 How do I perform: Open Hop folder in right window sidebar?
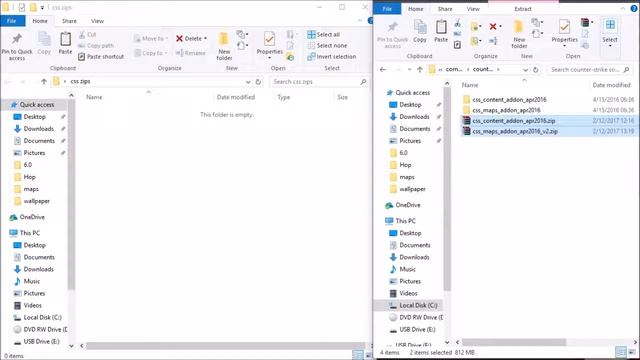(x=405, y=165)
